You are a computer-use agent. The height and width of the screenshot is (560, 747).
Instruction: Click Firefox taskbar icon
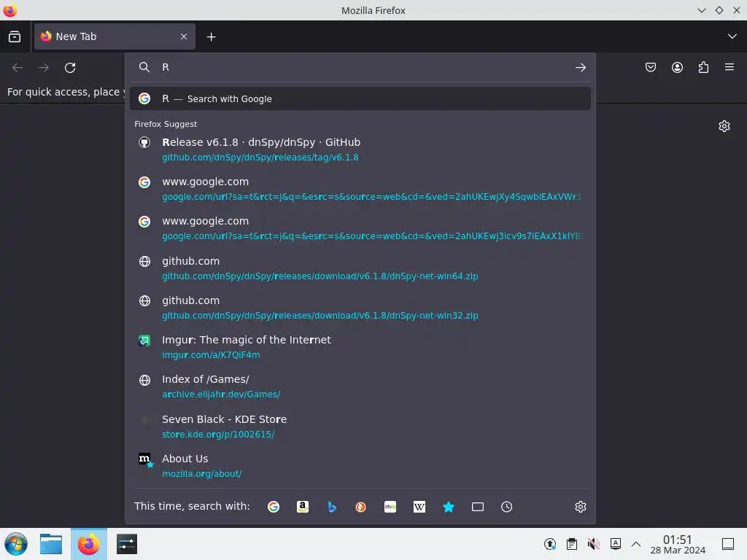89,544
